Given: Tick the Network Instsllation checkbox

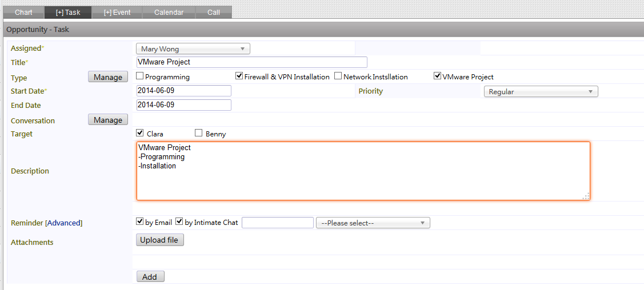Looking at the screenshot, I should [338, 76].
